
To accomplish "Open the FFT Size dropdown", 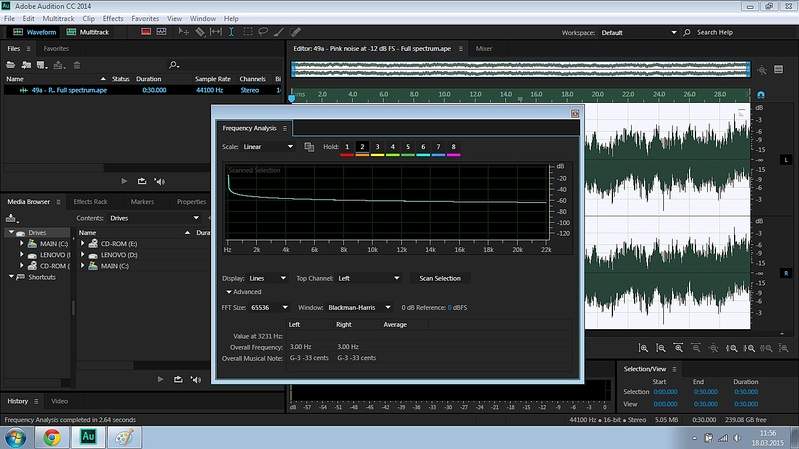I will pos(269,307).
